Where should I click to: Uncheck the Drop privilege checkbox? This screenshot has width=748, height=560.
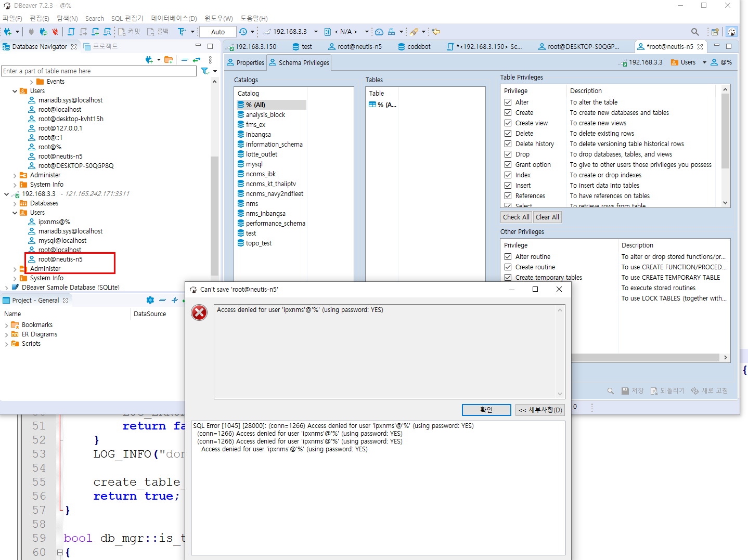coord(508,154)
